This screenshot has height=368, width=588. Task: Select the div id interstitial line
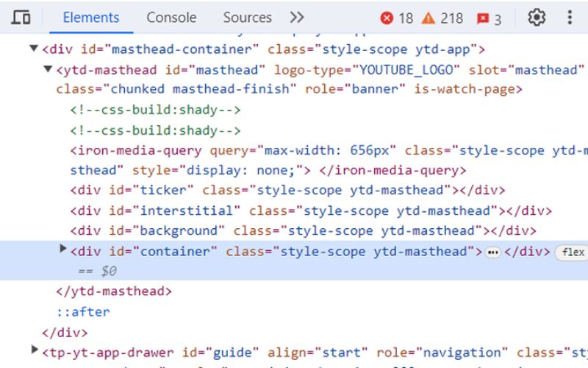(311, 210)
